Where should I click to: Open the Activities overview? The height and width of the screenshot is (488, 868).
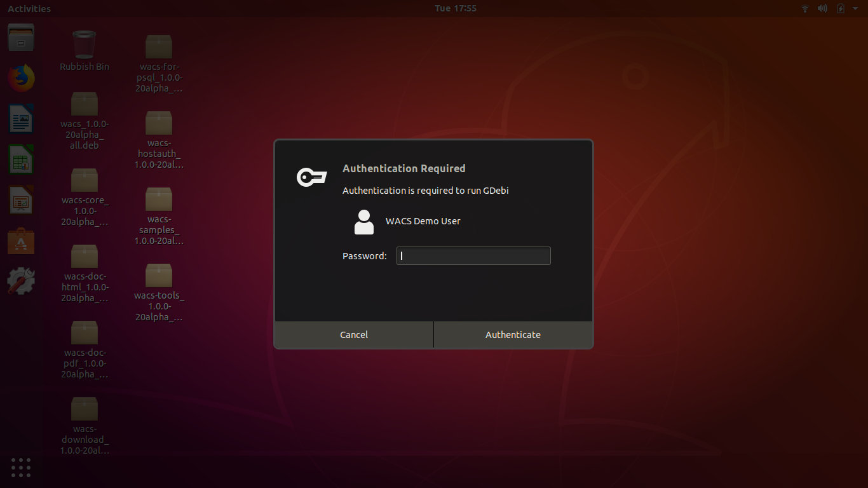tap(29, 8)
